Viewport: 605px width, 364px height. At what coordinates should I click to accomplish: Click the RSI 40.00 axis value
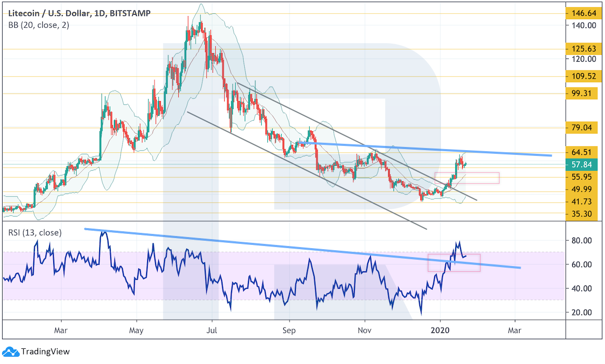581,289
